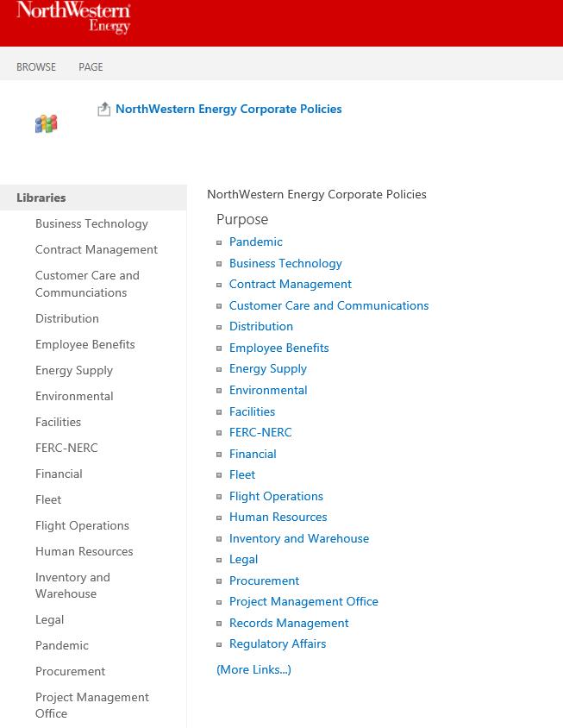Click the colorful site people icon
563x728 pixels.
click(47, 123)
